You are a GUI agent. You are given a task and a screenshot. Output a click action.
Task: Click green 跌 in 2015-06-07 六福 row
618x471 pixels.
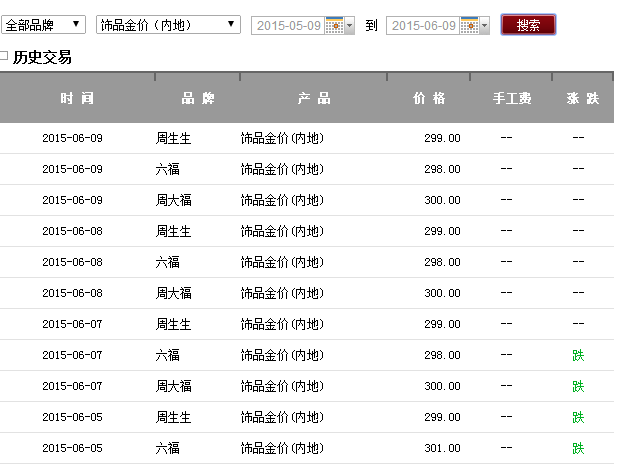click(578, 355)
